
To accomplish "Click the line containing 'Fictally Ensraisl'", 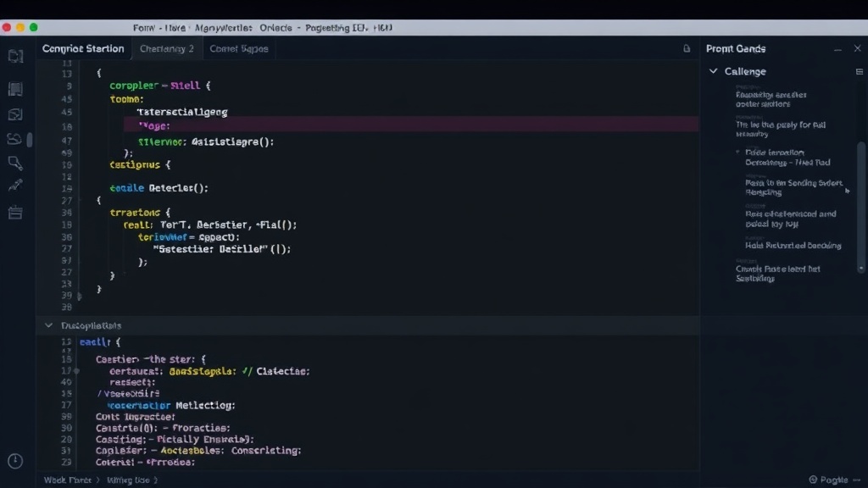I will point(175,440).
